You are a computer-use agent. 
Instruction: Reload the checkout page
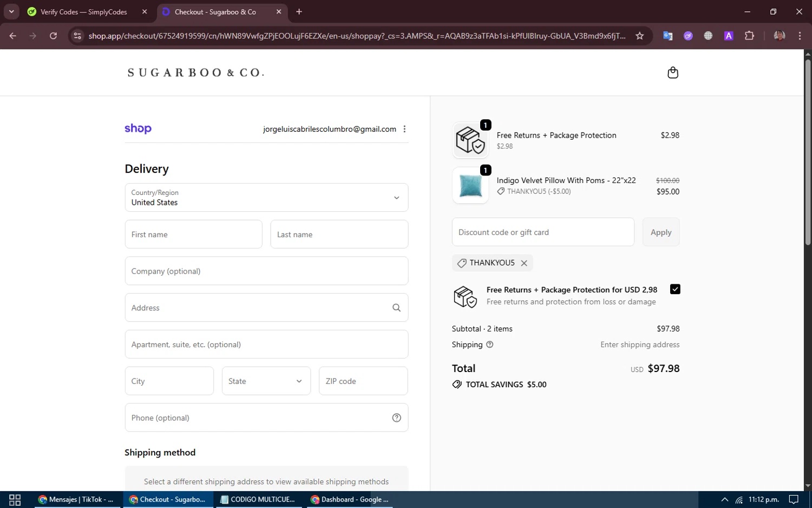53,36
